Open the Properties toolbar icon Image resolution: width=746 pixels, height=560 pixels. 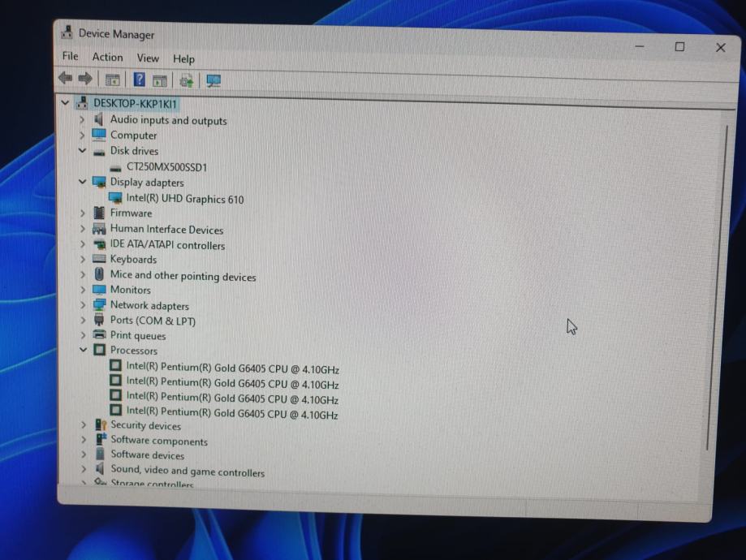point(160,81)
